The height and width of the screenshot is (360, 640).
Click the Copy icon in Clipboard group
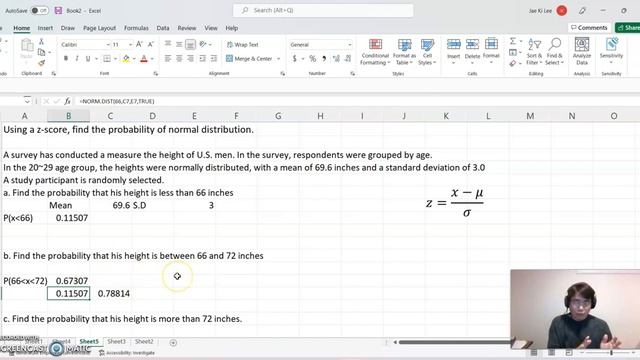pyautogui.click(x=41, y=53)
